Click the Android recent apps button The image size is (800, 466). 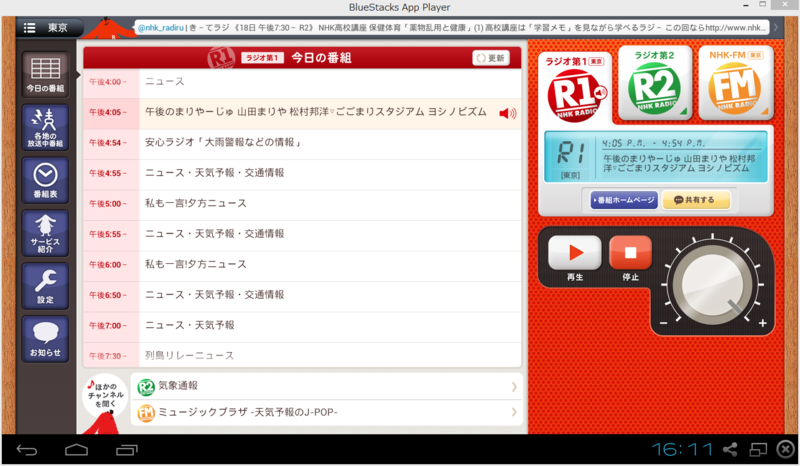point(127,450)
